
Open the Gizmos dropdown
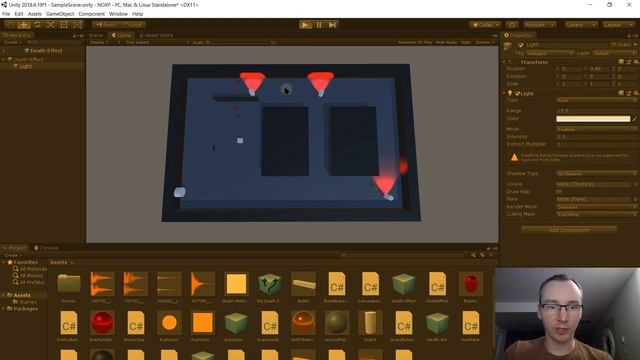click(x=484, y=42)
